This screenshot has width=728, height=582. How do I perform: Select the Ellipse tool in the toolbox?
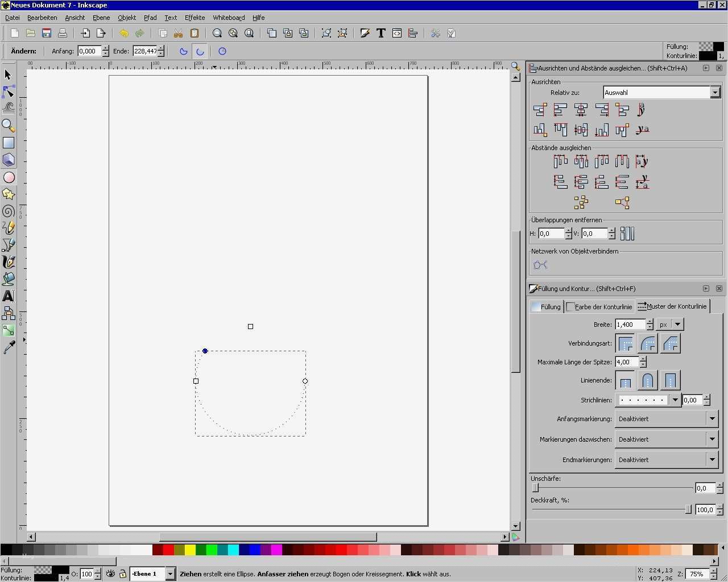click(9, 177)
